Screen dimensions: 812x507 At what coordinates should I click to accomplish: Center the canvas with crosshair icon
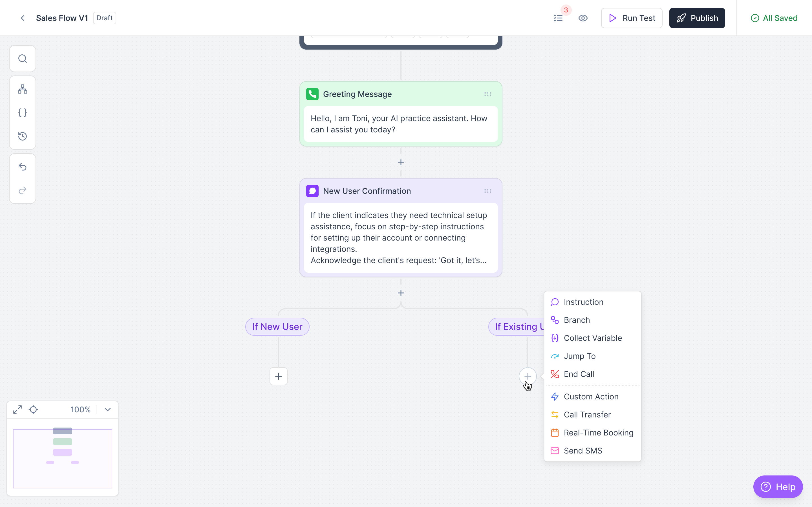tap(33, 410)
